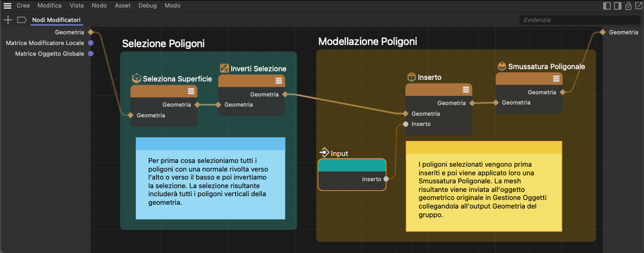Click the Smussatura Poligonale node icon
644x253 pixels.
click(x=502, y=66)
